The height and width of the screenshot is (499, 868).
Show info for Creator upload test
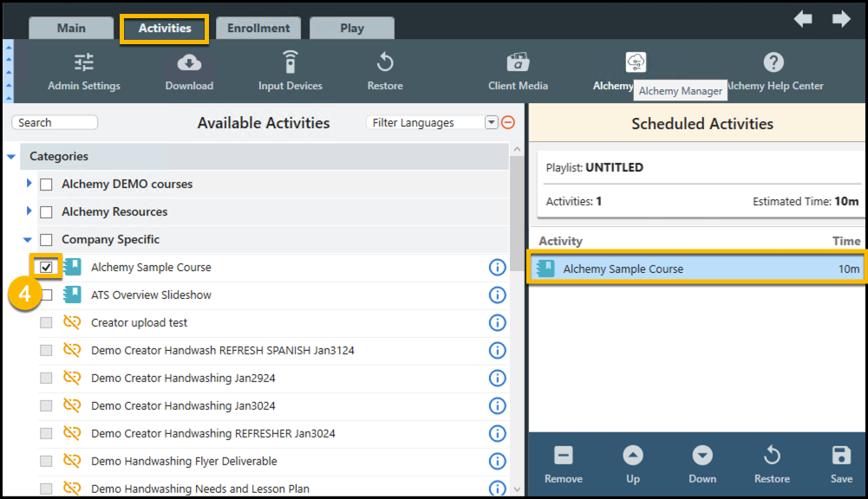[497, 322]
